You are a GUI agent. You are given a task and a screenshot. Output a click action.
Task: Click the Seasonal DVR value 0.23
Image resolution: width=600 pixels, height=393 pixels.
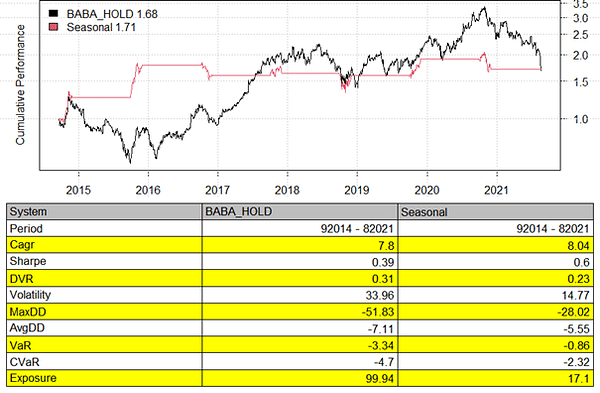tap(578, 279)
